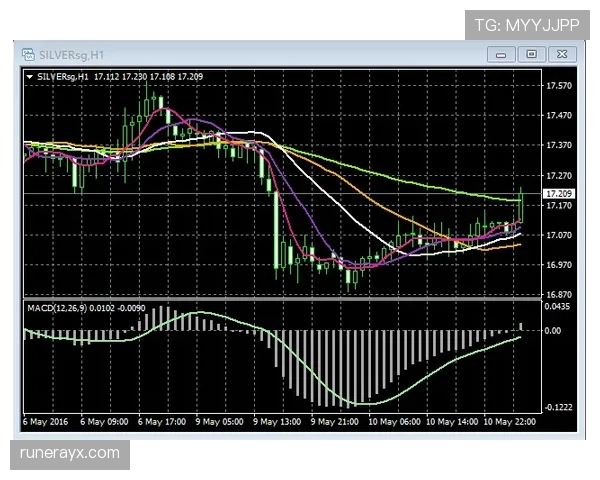Close the SILVERsg,H1 chart window
Image resolution: width=600 pixels, height=480 pixels.
pyautogui.click(x=561, y=53)
